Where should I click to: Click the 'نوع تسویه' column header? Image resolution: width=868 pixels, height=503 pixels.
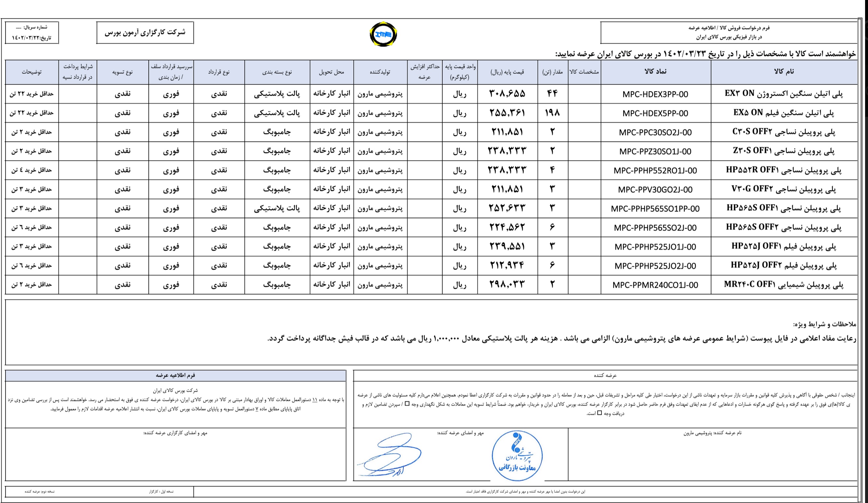122,72
